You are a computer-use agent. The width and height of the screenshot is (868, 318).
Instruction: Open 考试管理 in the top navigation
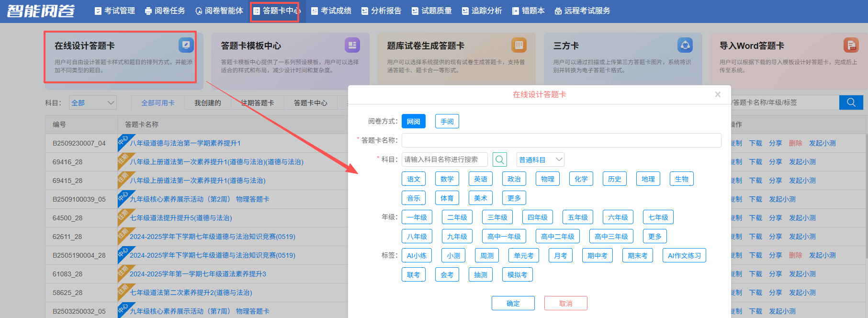[115, 11]
